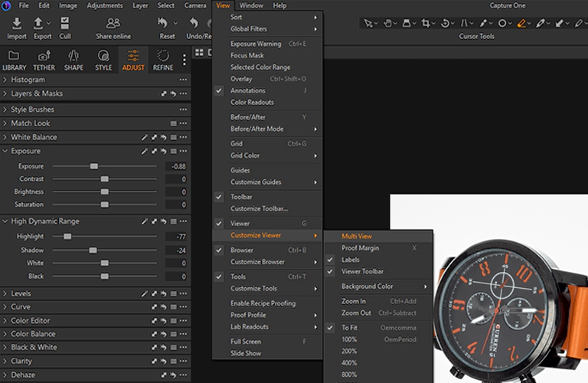The width and height of the screenshot is (588, 383).
Task: Adjust the Exposure slider
Action: (94, 166)
